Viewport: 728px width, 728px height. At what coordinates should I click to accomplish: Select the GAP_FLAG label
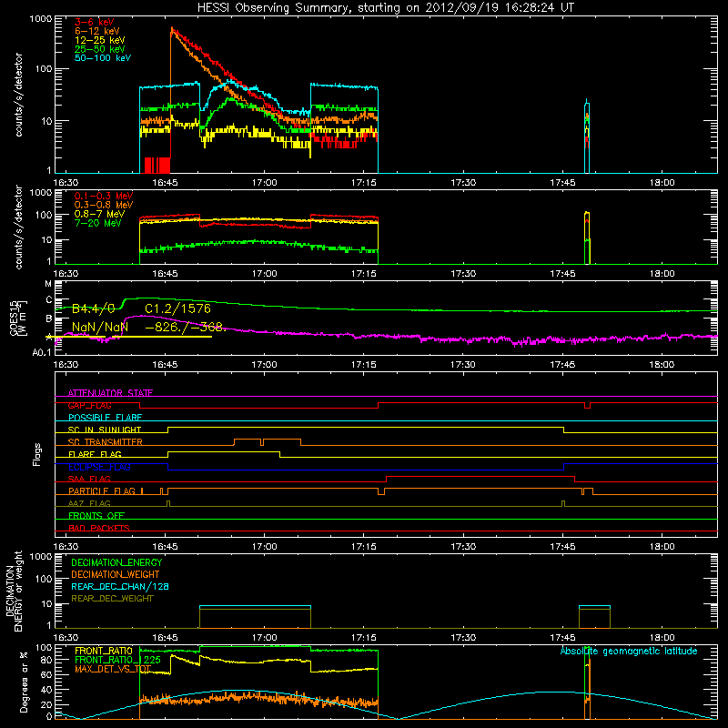click(x=89, y=405)
